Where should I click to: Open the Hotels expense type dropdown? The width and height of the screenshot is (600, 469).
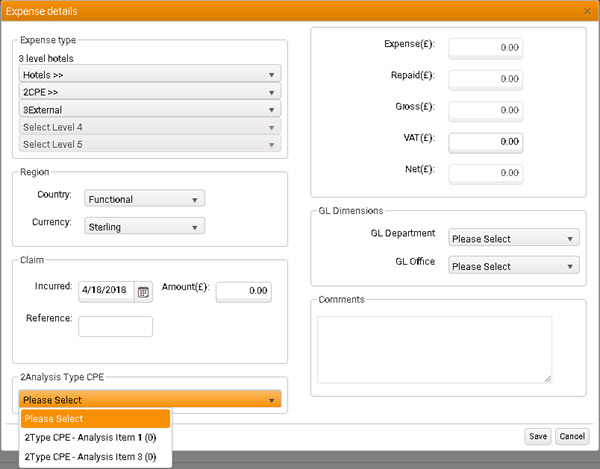click(x=150, y=74)
